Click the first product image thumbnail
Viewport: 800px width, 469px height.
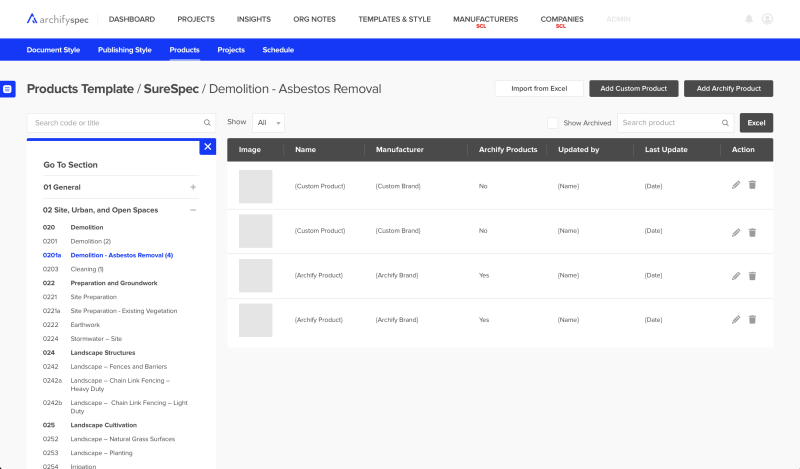point(255,186)
